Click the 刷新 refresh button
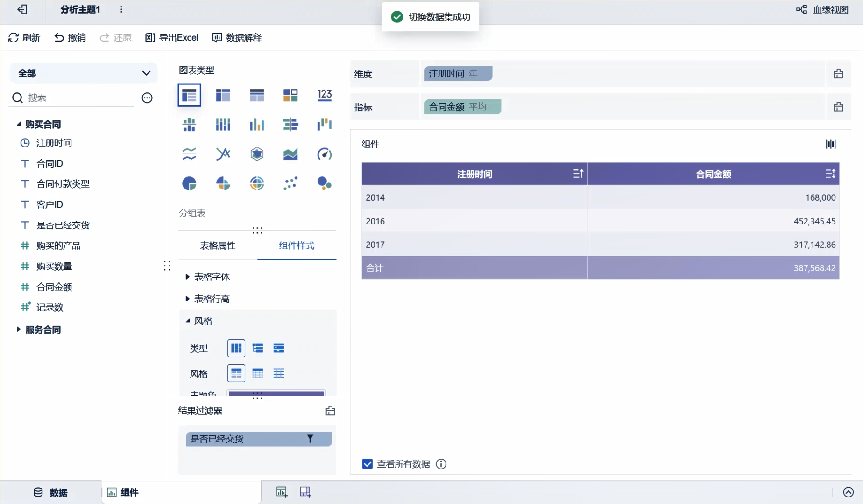Image resolution: width=863 pixels, height=504 pixels. click(24, 37)
